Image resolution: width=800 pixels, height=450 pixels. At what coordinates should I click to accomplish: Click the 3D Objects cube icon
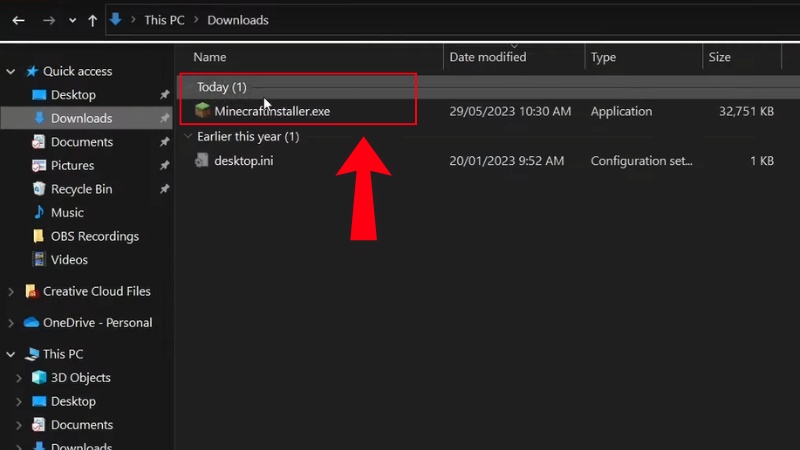click(x=39, y=378)
